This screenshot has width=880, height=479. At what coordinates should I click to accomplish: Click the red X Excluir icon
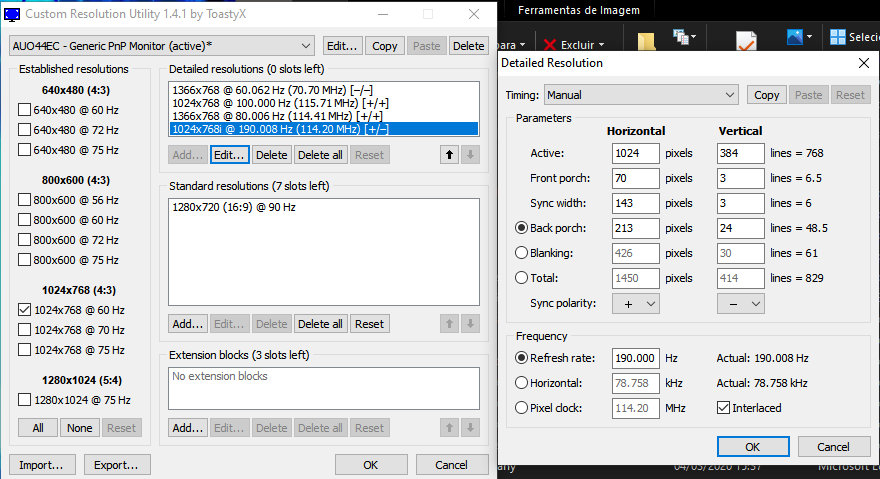click(x=551, y=44)
